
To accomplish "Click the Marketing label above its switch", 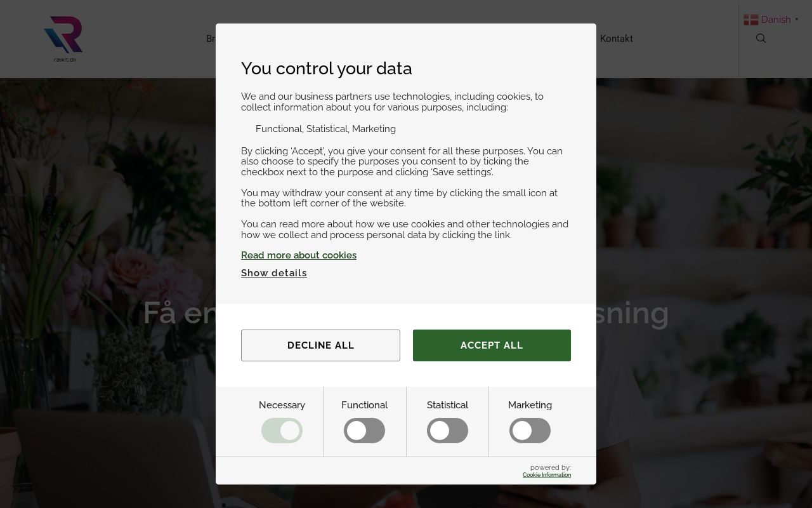I will click(530, 405).
